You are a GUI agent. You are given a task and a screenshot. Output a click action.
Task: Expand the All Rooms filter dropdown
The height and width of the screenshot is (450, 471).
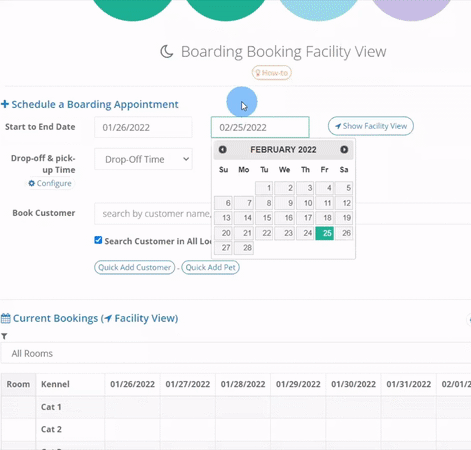pos(235,353)
